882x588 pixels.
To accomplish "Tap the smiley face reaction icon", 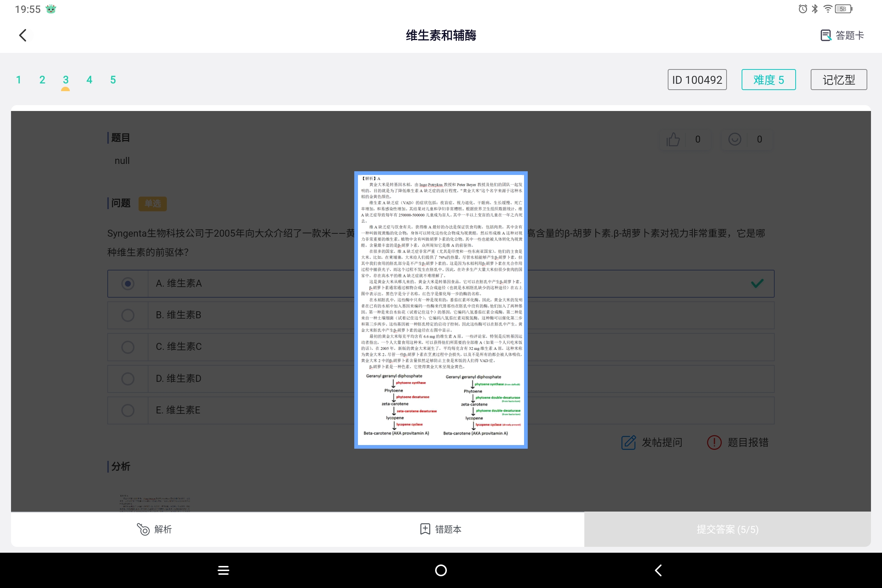I will [x=735, y=139].
